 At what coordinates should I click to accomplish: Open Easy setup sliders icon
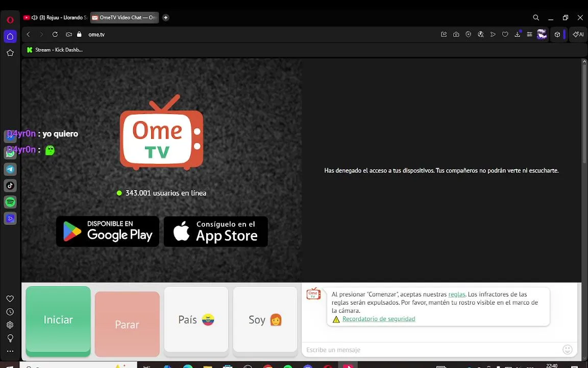(x=529, y=34)
